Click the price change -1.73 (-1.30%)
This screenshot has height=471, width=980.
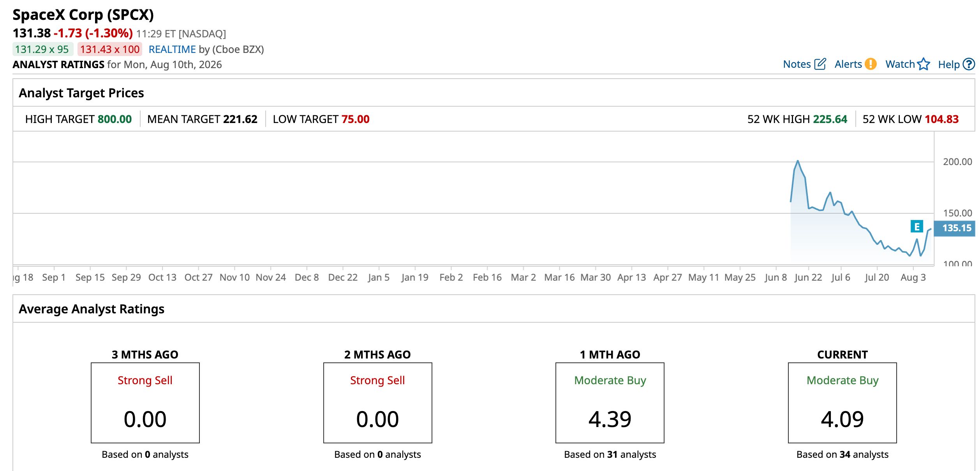(x=93, y=33)
